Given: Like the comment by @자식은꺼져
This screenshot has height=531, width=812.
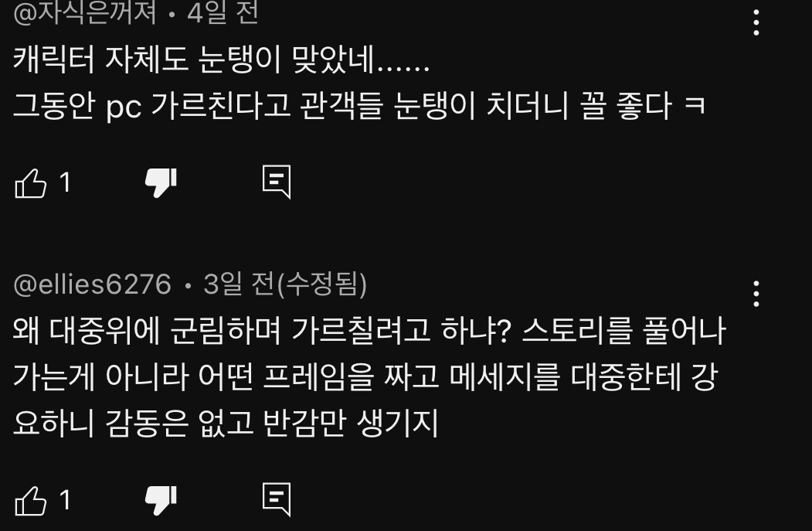Looking at the screenshot, I should click(31, 183).
